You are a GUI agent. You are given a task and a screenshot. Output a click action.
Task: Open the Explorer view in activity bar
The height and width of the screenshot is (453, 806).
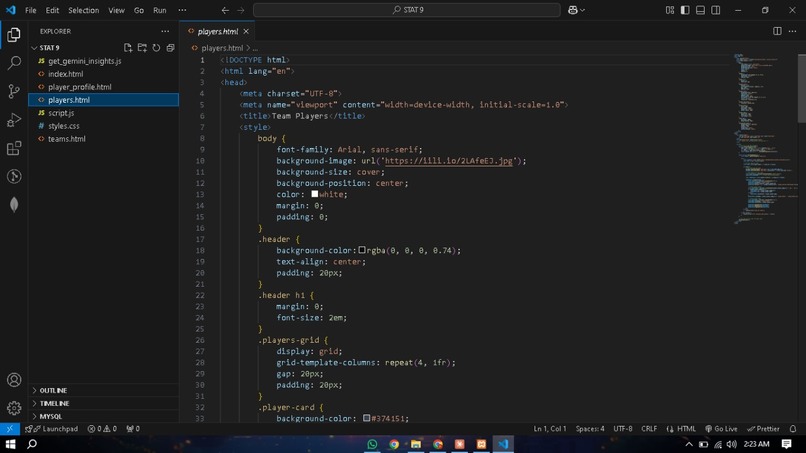click(14, 34)
